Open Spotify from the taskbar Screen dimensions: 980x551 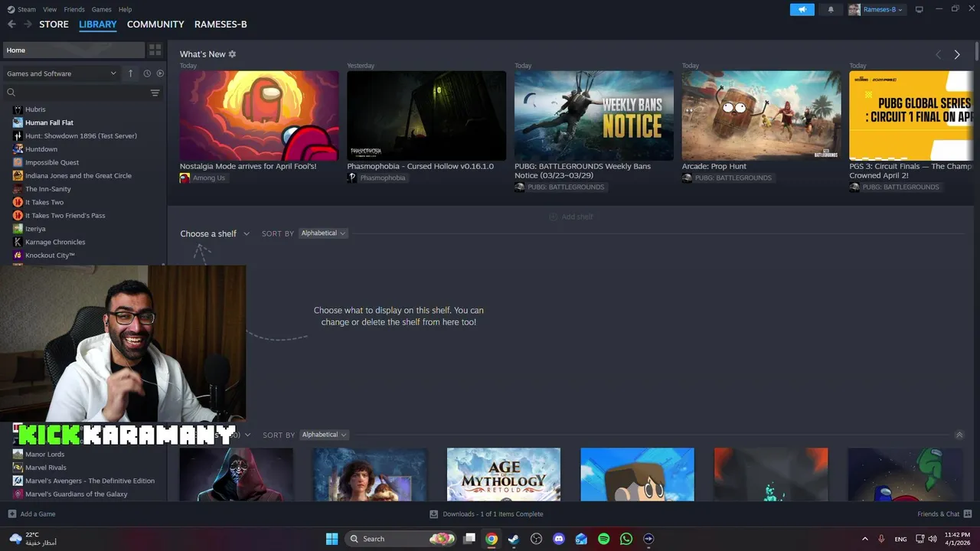603,539
